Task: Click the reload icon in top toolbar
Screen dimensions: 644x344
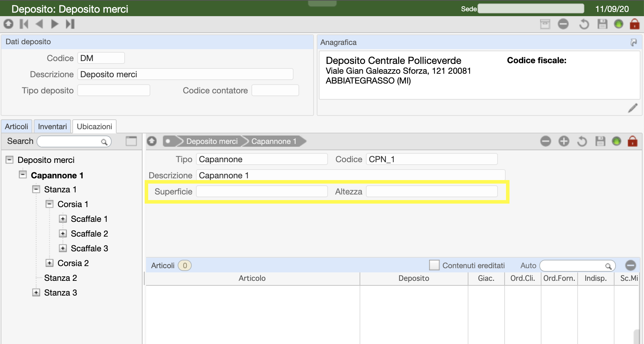Action: coord(584,24)
